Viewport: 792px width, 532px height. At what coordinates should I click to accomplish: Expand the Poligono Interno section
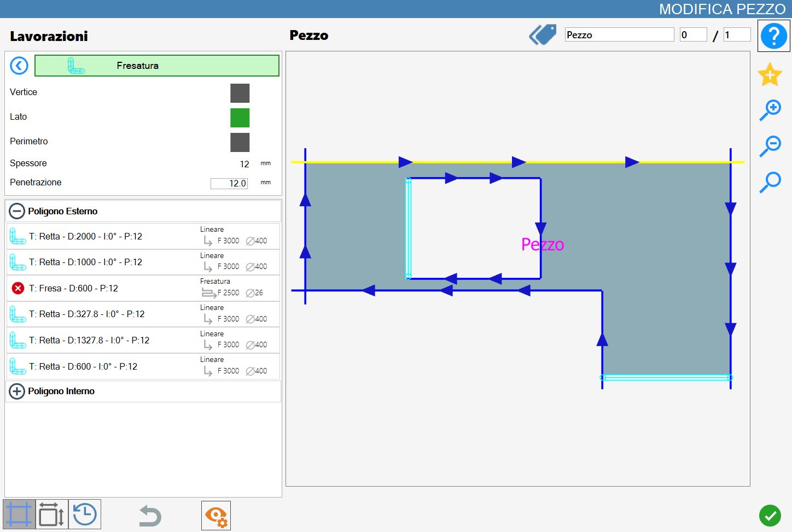point(17,391)
